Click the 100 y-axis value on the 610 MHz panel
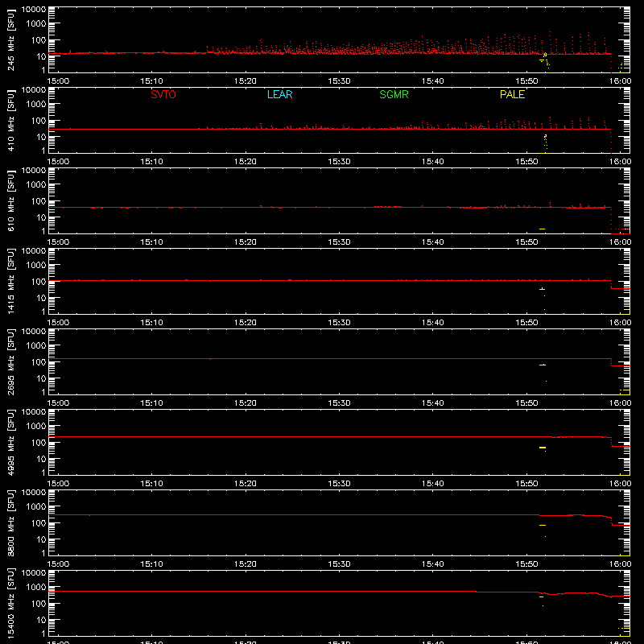The image size is (644, 644). 39,200
